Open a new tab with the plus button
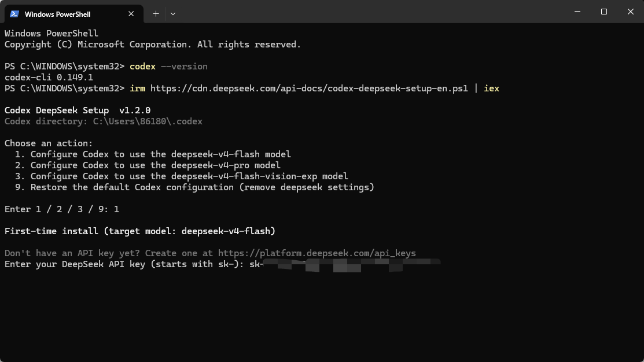The height and width of the screenshot is (362, 644). [x=156, y=14]
